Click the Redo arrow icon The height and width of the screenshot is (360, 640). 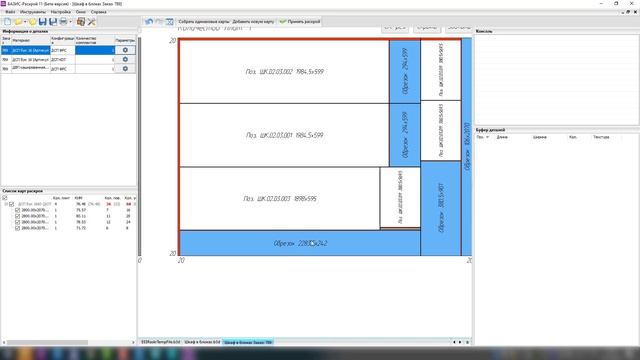[159, 21]
